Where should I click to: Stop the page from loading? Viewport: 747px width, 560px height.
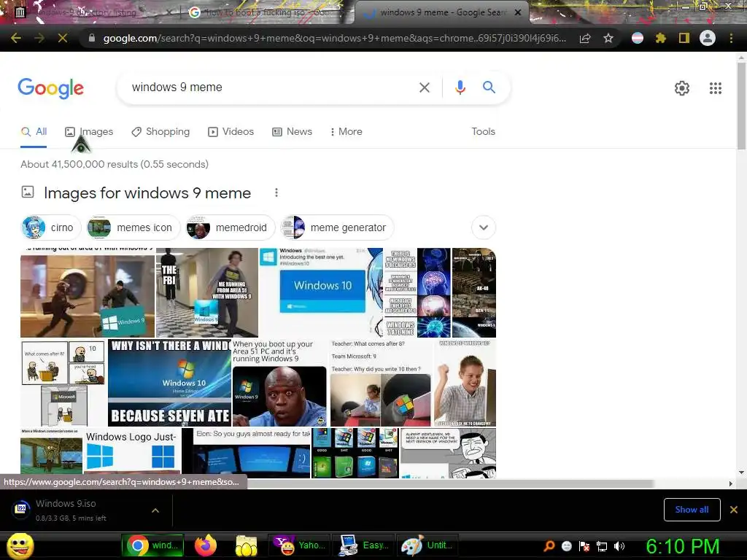pyautogui.click(x=63, y=38)
